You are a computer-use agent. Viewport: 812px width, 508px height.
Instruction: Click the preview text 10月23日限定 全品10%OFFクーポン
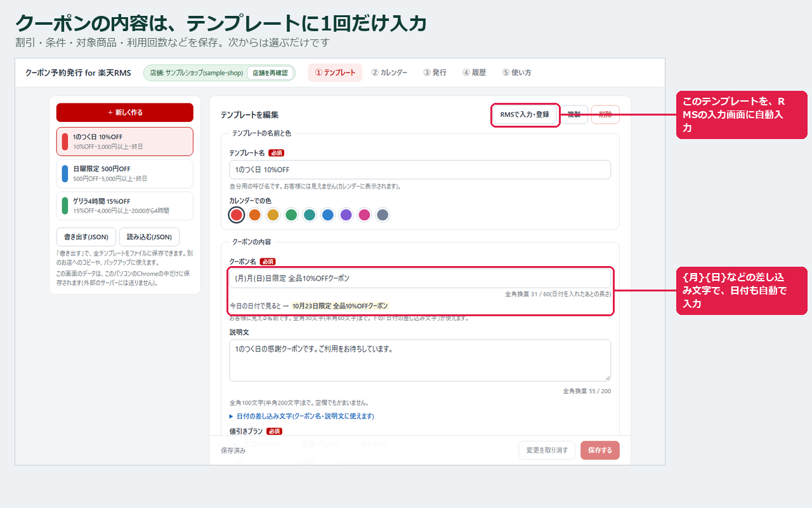340,305
